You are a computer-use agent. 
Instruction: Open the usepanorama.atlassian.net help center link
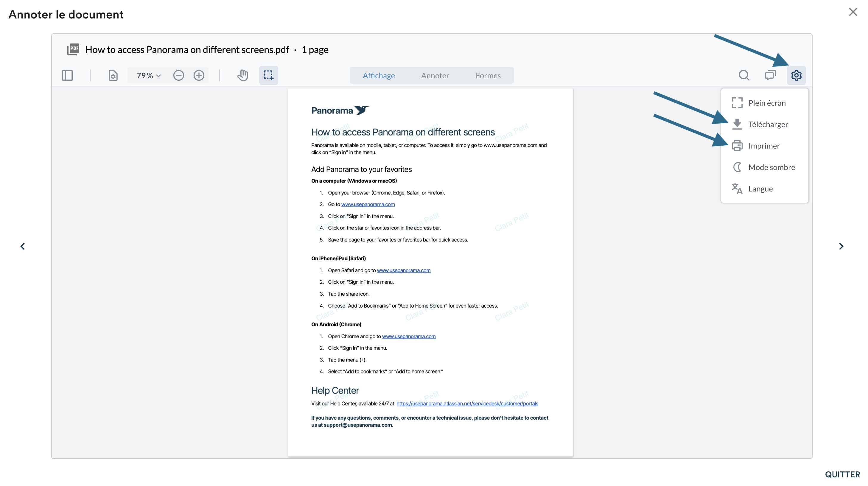pos(467,404)
